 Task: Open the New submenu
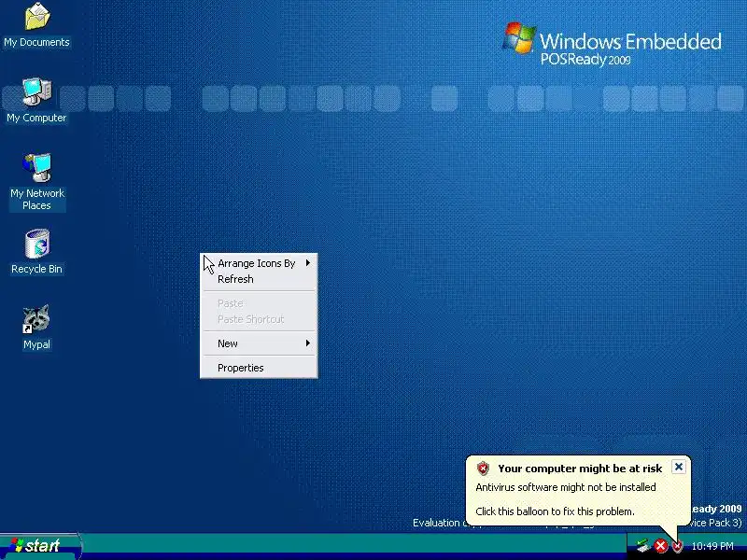tap(259, 343)
